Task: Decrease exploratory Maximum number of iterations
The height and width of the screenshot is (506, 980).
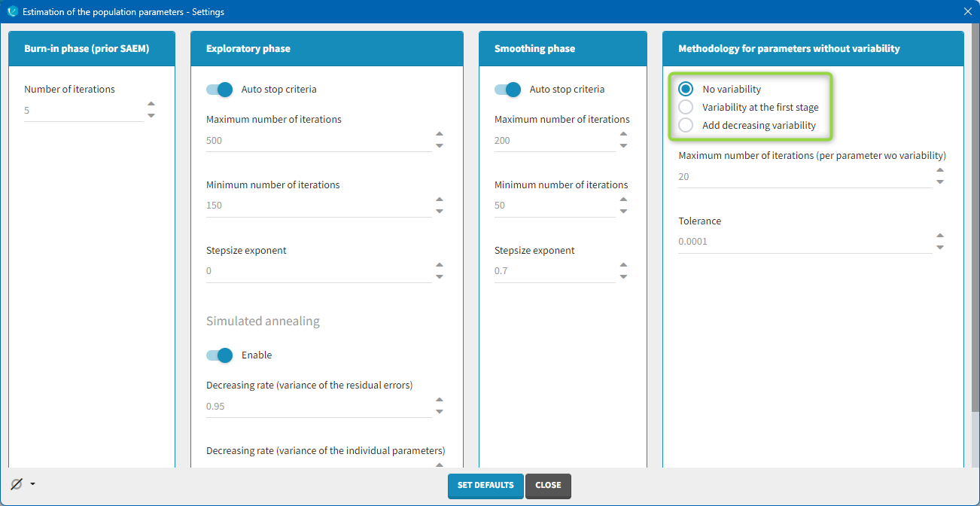Action: tap(440, 146)
